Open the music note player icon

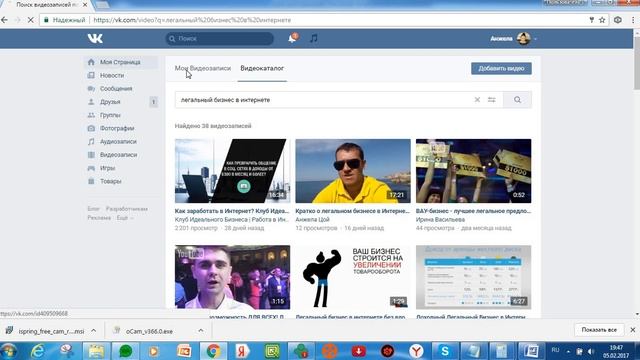[313, 38]
